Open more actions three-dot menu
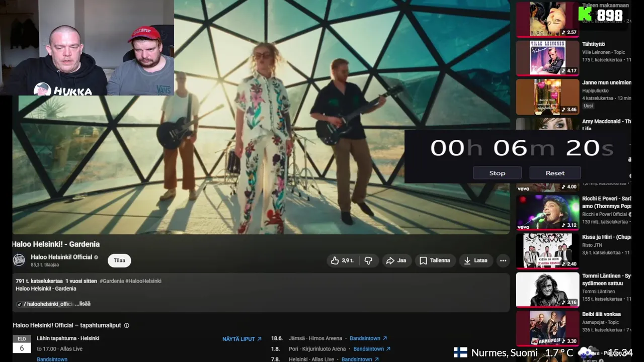Screen dimensions: 644x362 pyautogui.click(x=503, y=260)
